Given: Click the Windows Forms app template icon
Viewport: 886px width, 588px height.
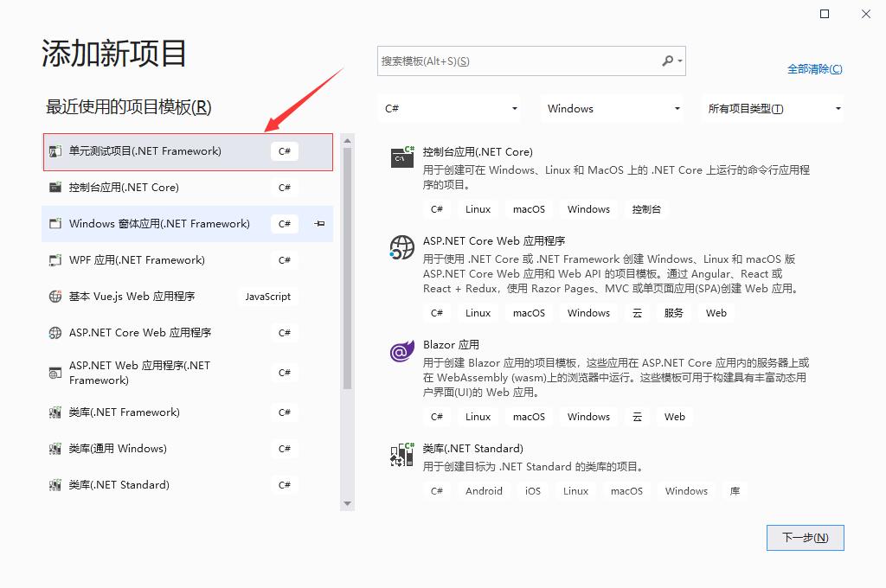Looking at the screenshot, I should pos(55,224).
